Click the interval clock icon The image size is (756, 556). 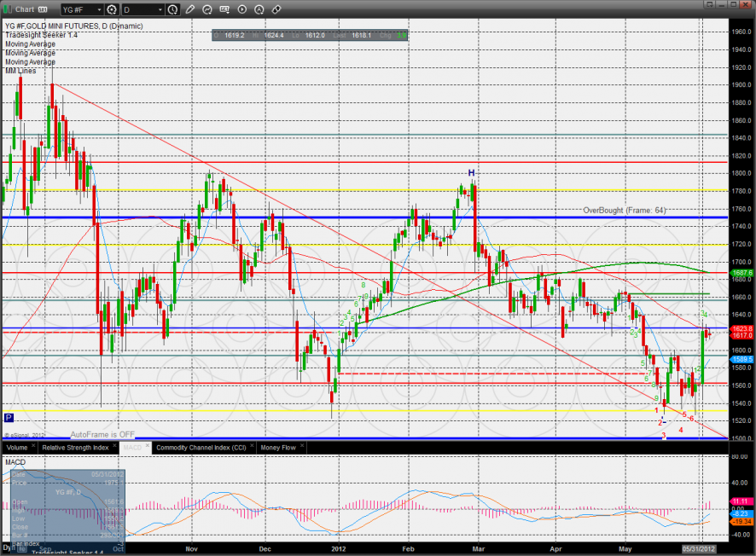(173, 9)
